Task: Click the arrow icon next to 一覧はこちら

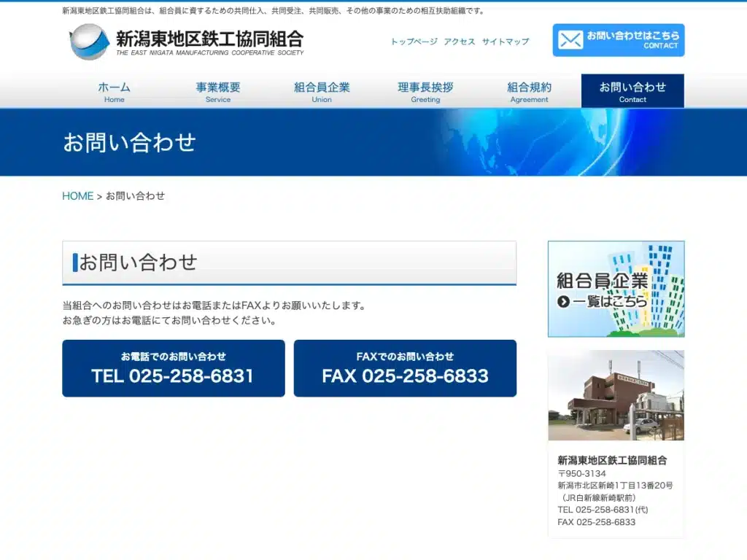Action: (x=563, y=301)
